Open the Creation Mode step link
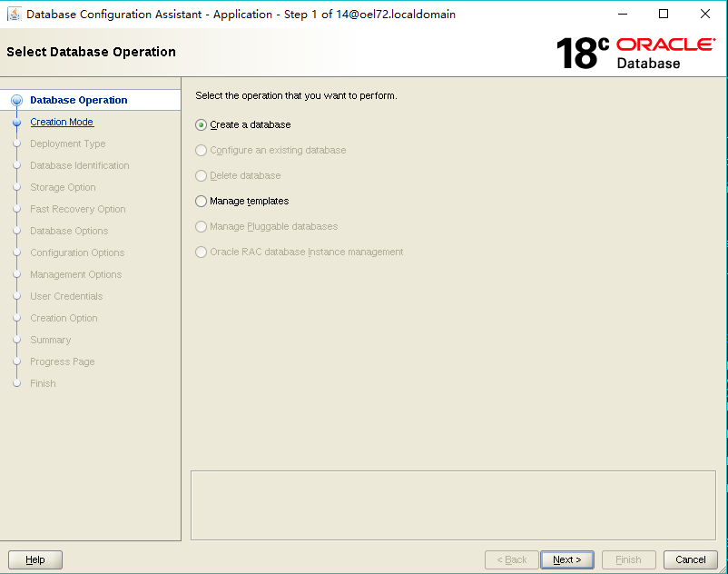This screenshot has width=728, height=574. click(x=62, y=122)
